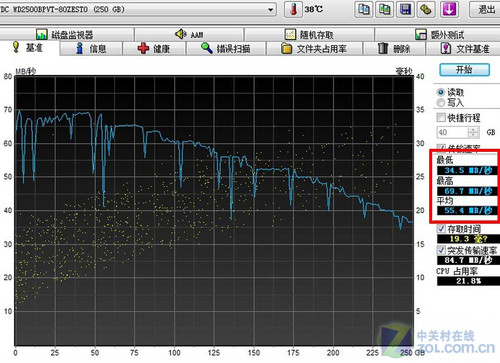Toggle the 存取时间 access time checkbox
Viewport: 500px width, 363px height.
[441, 229]
